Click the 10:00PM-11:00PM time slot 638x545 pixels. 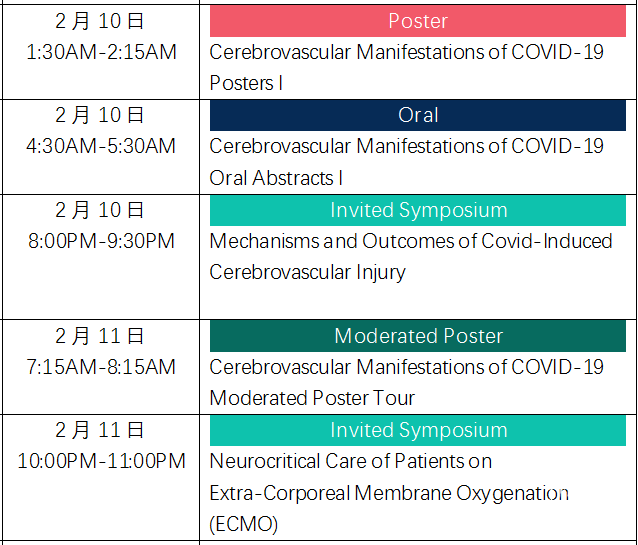[x=101, y=462]
